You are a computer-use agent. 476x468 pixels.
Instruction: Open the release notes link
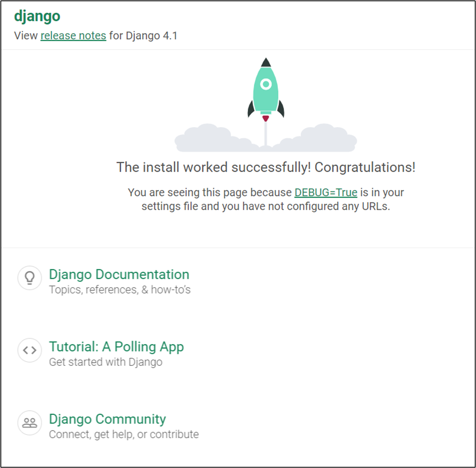coord(73,36)
